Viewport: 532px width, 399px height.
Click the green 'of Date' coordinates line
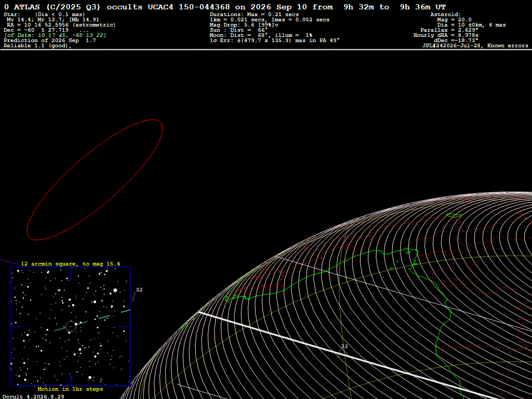coord(55,35)
